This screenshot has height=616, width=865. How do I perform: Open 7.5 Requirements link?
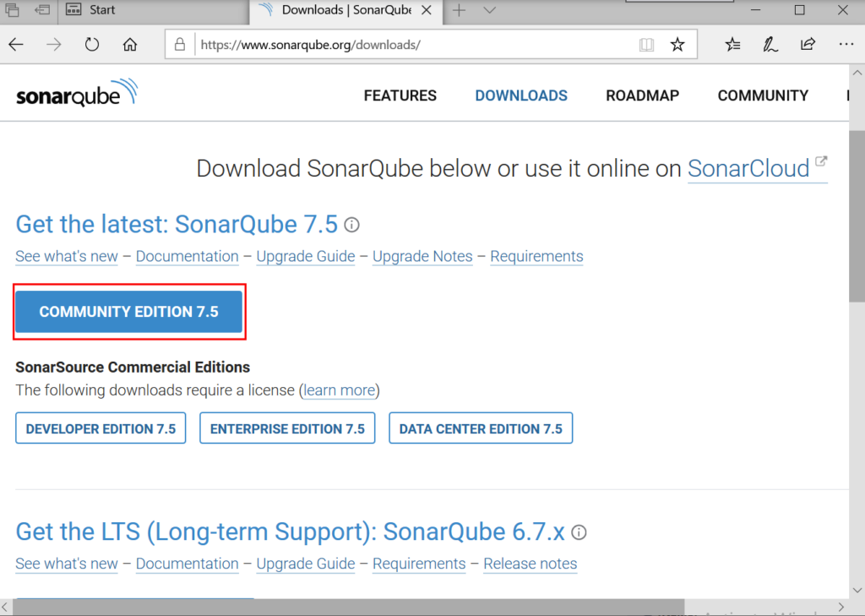[536, 256]
